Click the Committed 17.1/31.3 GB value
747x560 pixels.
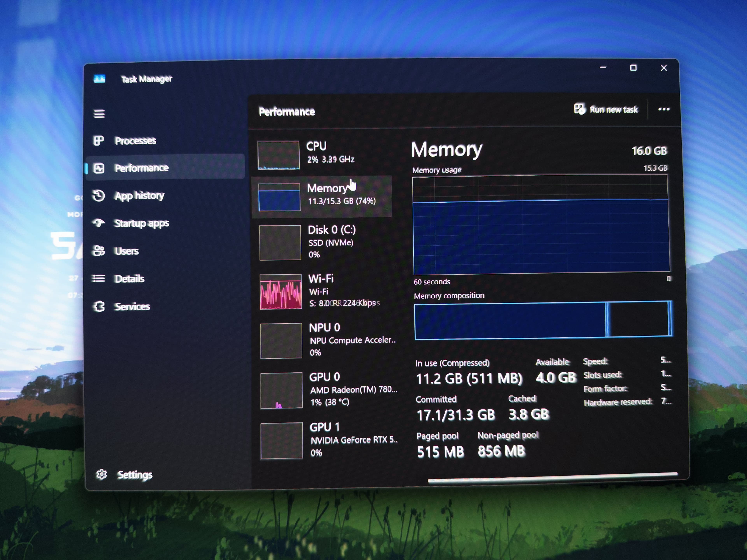(456, 415)
